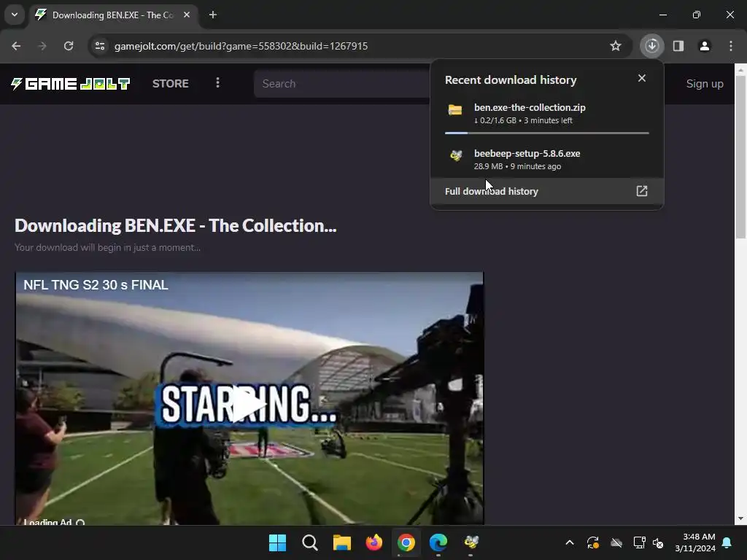This screenshot has height=560, width=747.
Task: Open the clock and date 3:48 AM
Action: (695, 542)
